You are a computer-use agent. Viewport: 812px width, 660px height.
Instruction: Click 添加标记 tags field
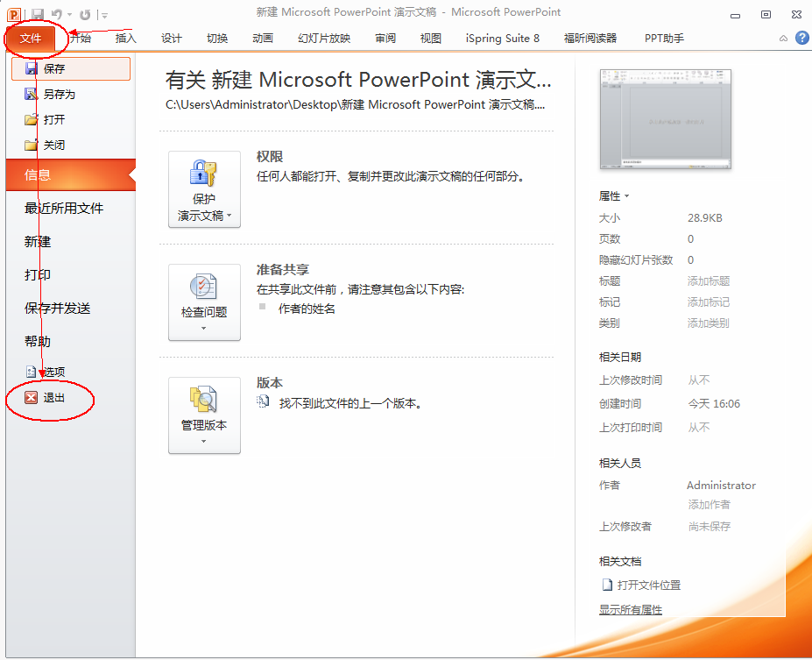(x=709, y=302)
